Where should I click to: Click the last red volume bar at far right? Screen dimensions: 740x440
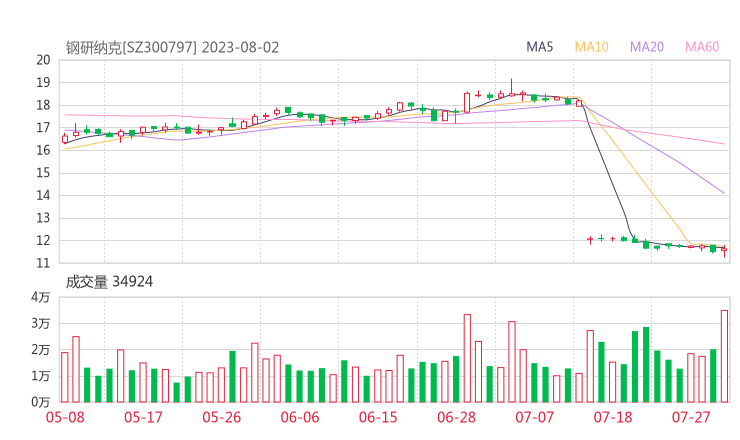coord(724,356)
